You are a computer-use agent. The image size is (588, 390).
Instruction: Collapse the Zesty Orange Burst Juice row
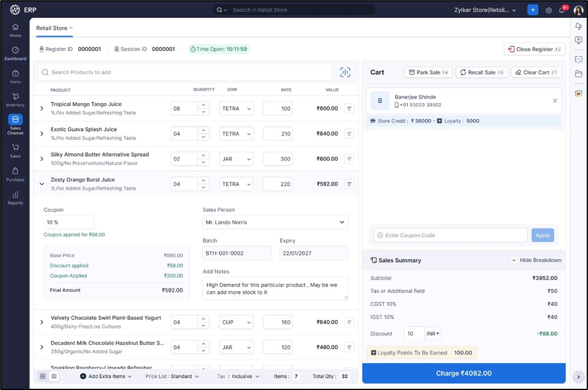coord(41,184)
